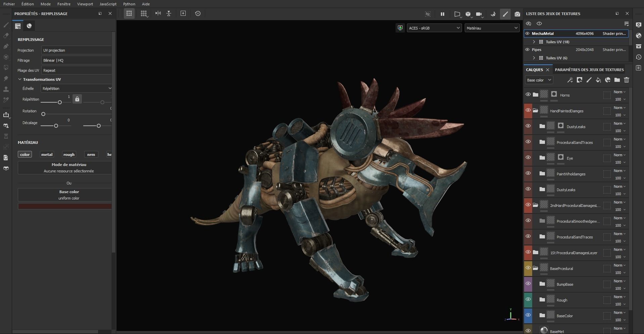Viewport: 644px width, 334px height.
Task: Add a smart material icon in Calques
Action: 607,80
